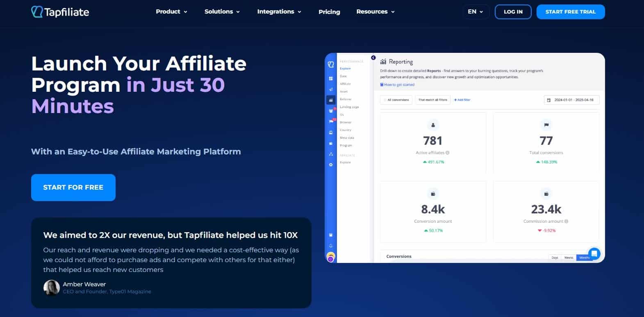Click the Conversions chart heading

click(x=399, y=256)
